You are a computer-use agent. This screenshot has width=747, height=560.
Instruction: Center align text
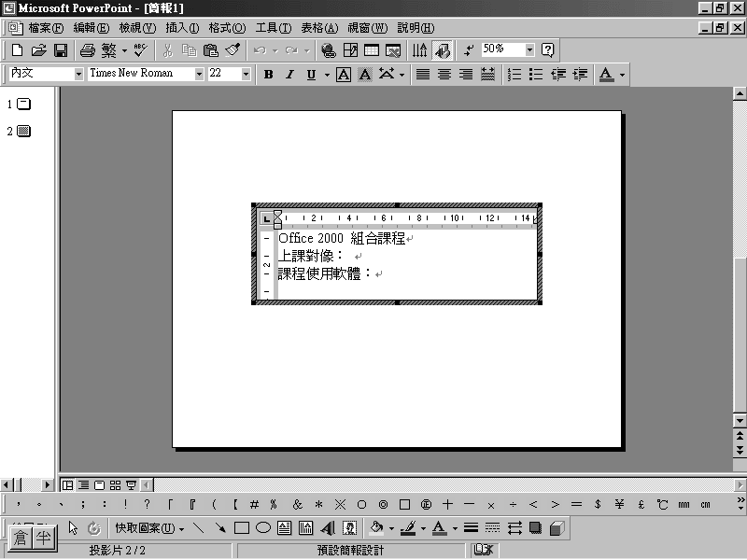point(444,75)
